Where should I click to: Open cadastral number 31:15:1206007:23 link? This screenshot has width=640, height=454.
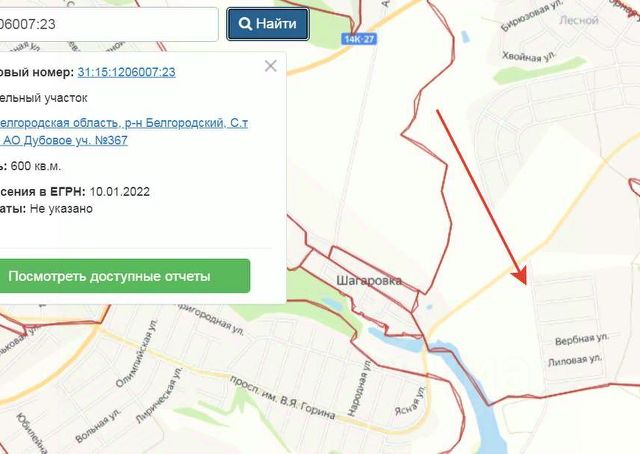tap(127, 72)
